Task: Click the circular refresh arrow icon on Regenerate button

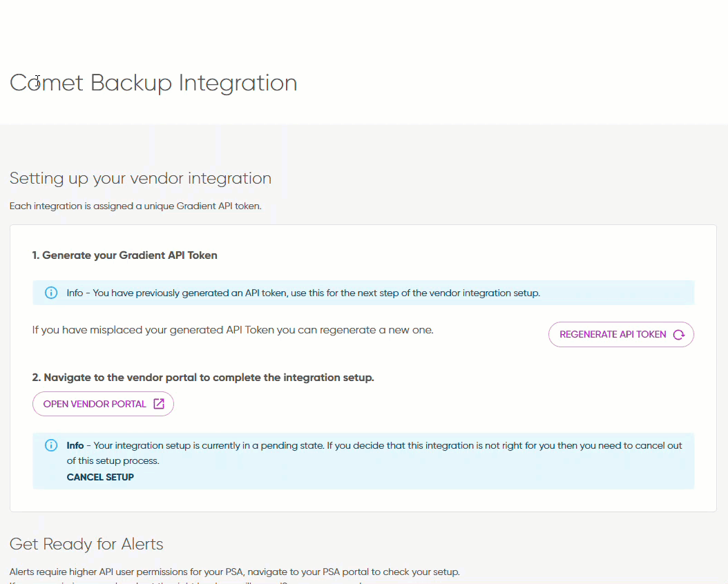Action: 678,335
